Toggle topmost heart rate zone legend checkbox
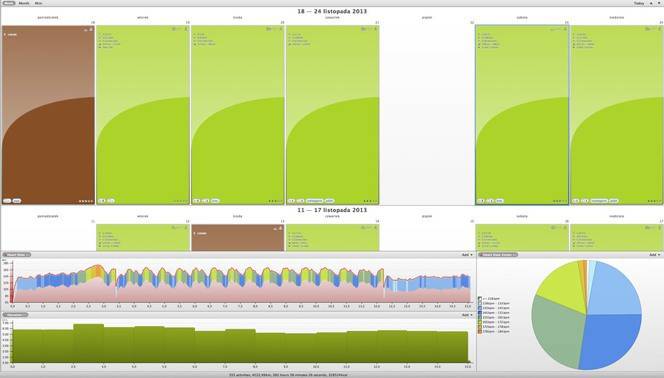664x378 pixels. click(x=480, y=299)
